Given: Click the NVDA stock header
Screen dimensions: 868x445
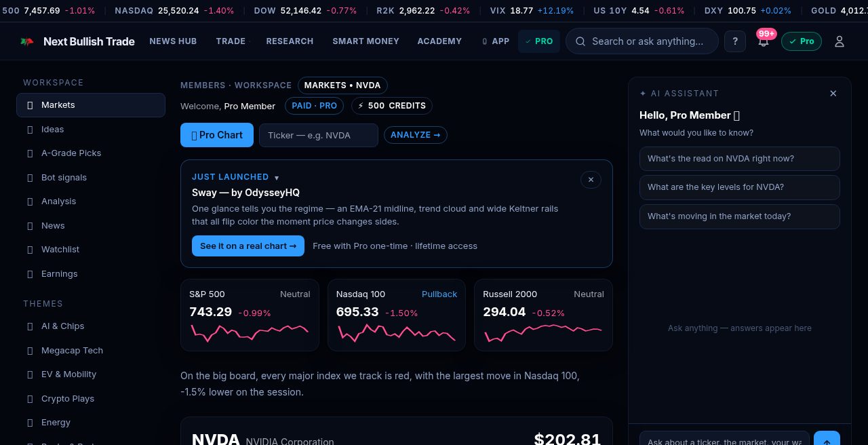Looking at the screenshot, I should (216, 439).
